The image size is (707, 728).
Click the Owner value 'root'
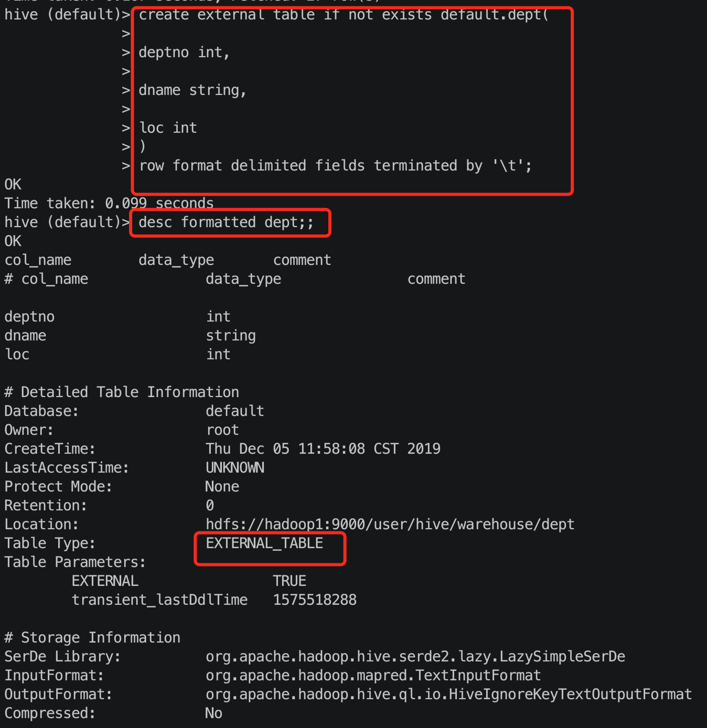pos(222,430)
